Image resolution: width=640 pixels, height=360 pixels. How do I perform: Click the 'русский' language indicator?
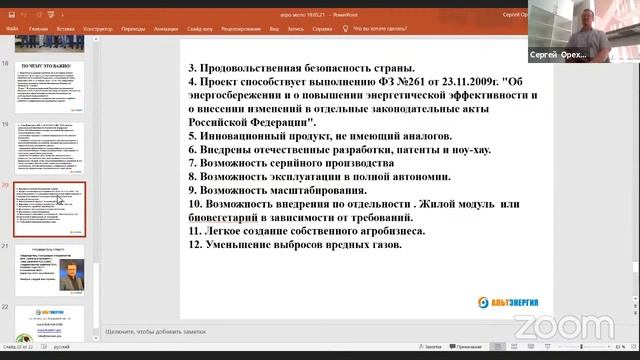pos(62,347)
